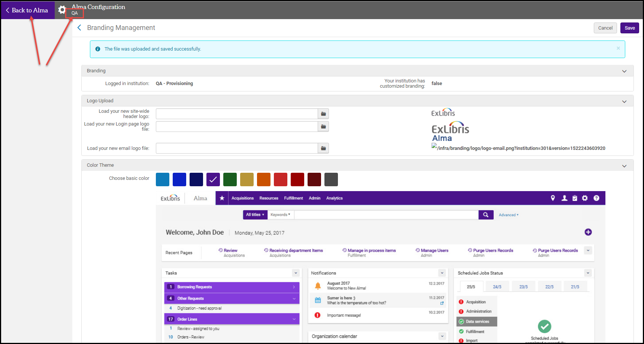Click the large green Scheduled Jobs checkmark

544,326
